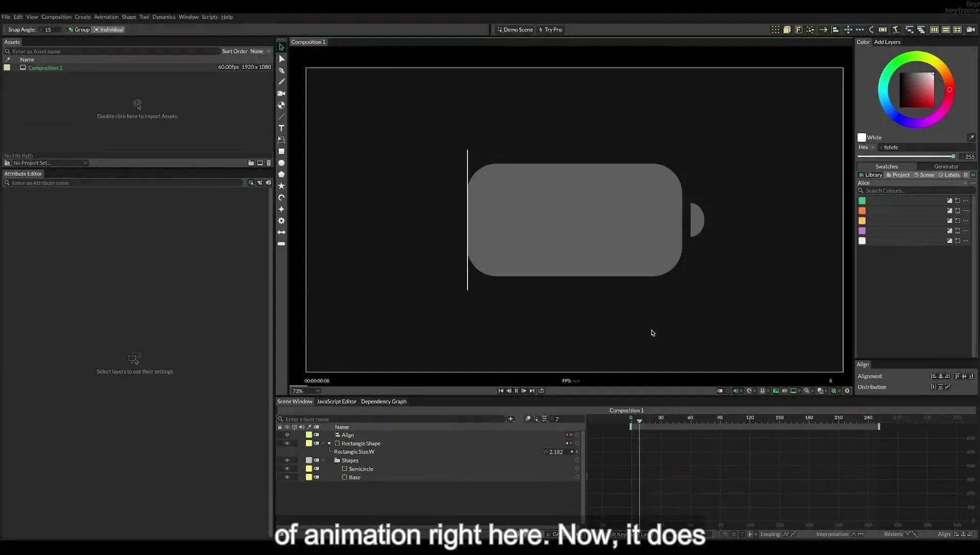Screen dimensions: 980x555
Task: Choose the Rectangle shape tool
Action: (281, 152)
